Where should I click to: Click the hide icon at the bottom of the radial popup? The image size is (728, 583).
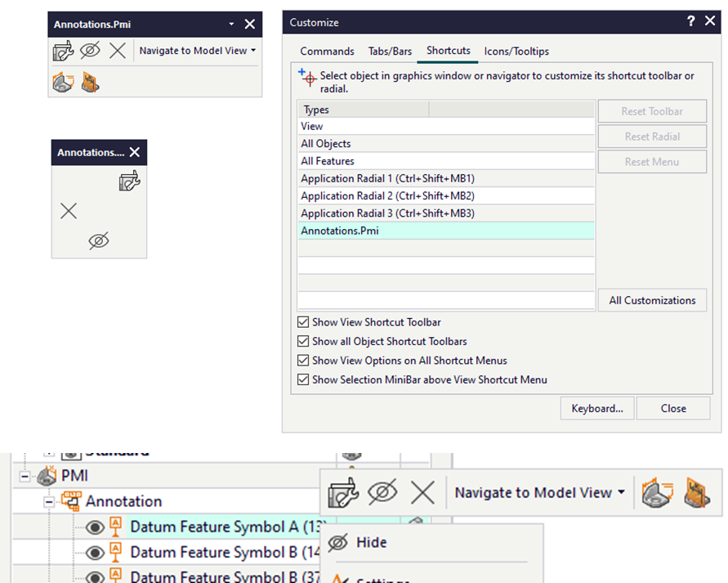(99, 241)
